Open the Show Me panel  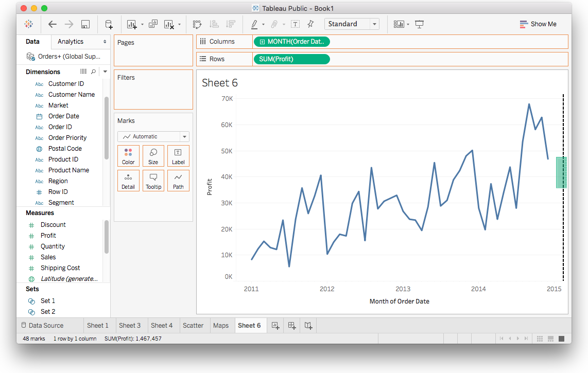tap(538, 24)
